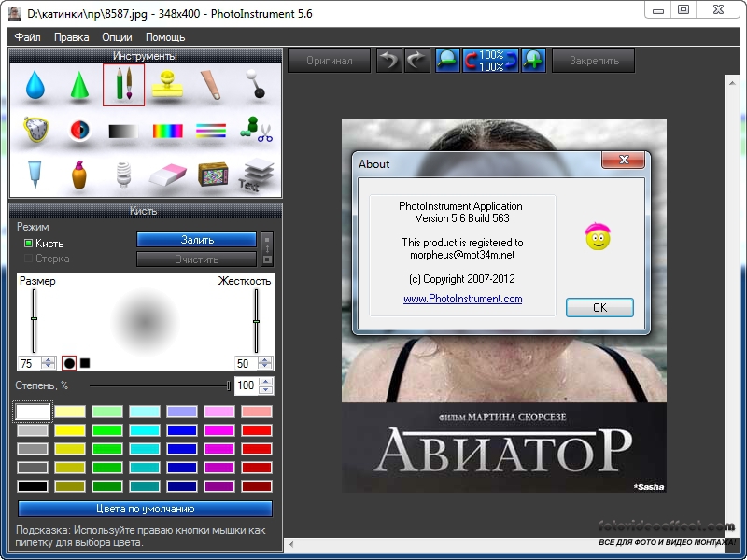This screenshot has width=747, height=560.
Task: Pick the orange bottle tool
Action: (x=79, y=175)
